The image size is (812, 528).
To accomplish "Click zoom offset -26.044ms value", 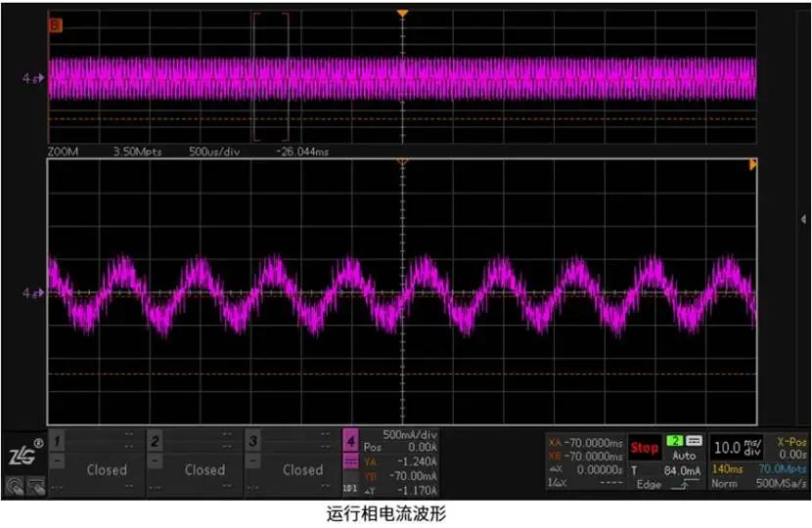I will [302, 152].
